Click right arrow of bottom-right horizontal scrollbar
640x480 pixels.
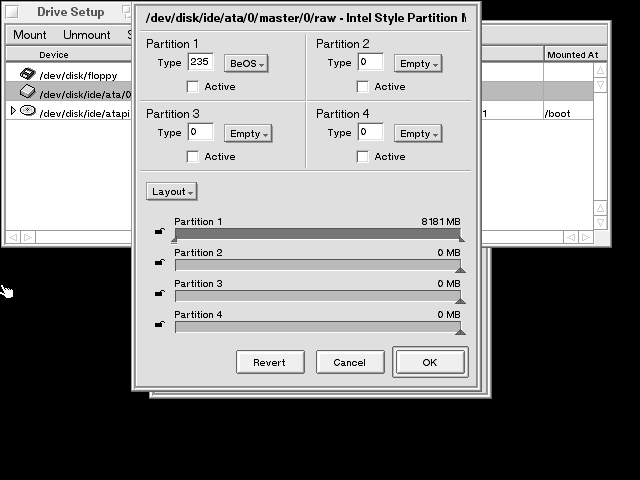[x=586, y=237]
